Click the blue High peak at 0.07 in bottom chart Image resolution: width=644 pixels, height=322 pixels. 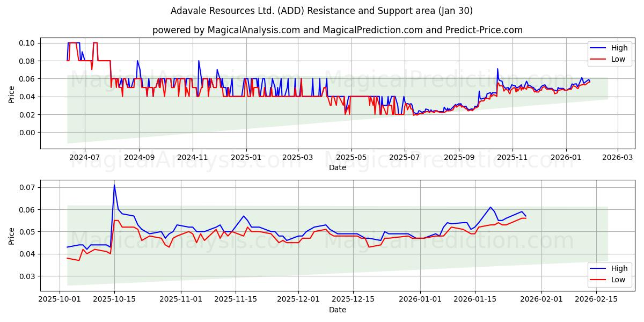coord(114,185)
